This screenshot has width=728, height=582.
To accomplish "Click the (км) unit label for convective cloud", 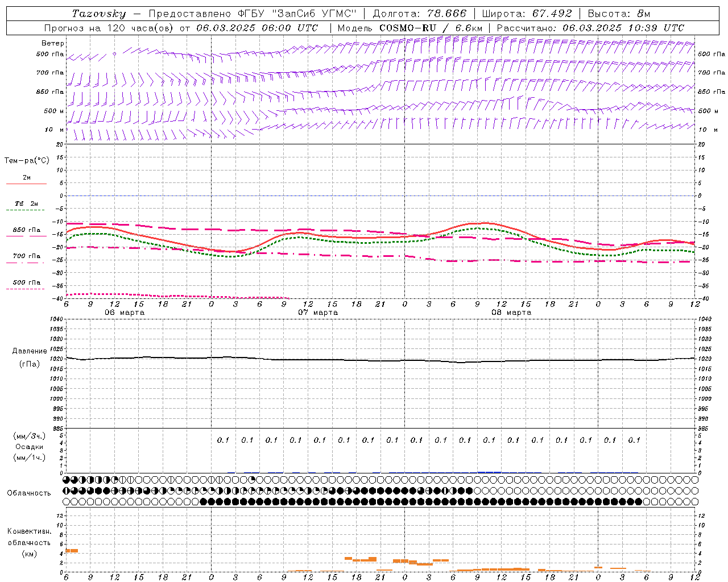I will (x=29, y=554).
